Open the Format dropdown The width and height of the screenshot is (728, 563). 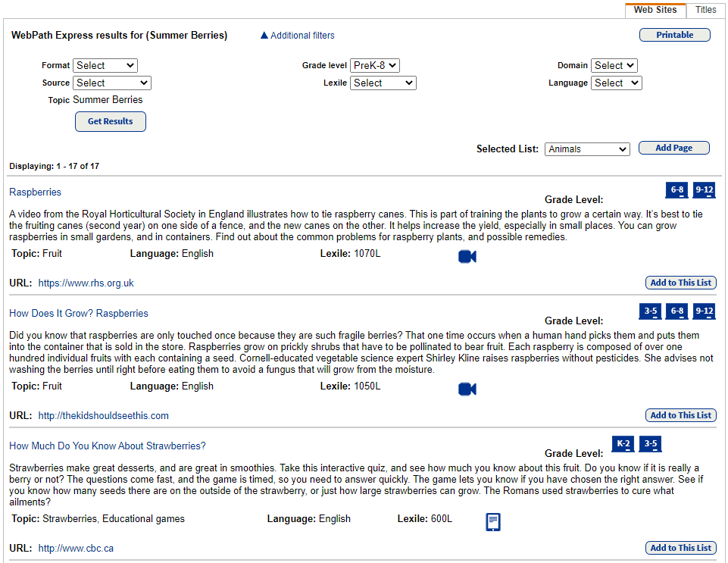105,65
